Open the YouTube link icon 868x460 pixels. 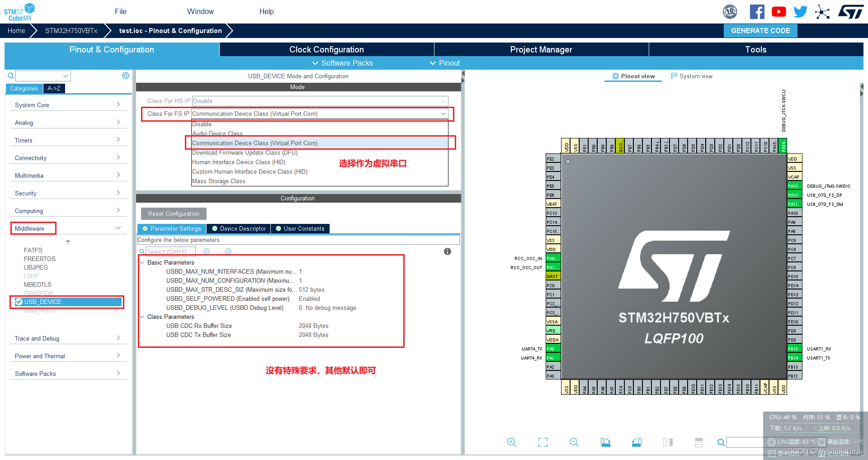[x=778, y=12]
